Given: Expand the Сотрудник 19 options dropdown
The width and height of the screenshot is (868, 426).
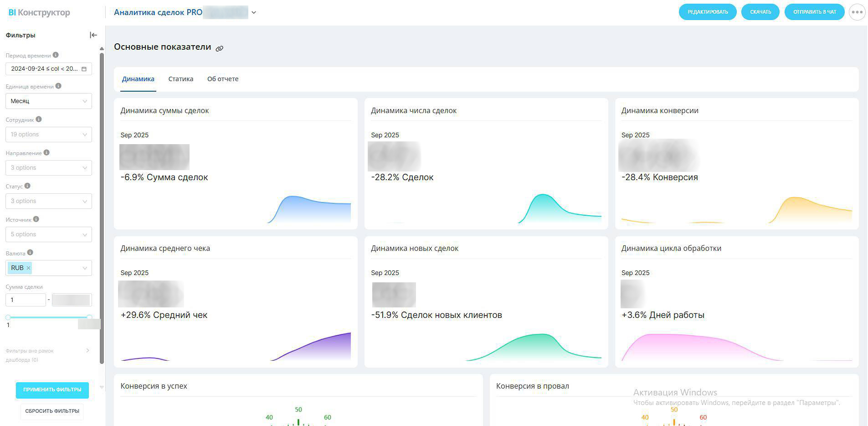Looking at the screenshot, I should (x=49, y=135).
